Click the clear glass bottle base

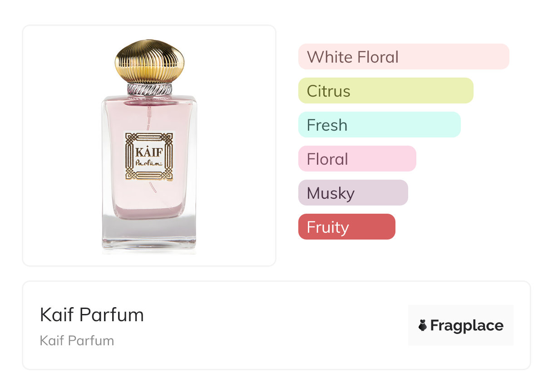(149, 234)
